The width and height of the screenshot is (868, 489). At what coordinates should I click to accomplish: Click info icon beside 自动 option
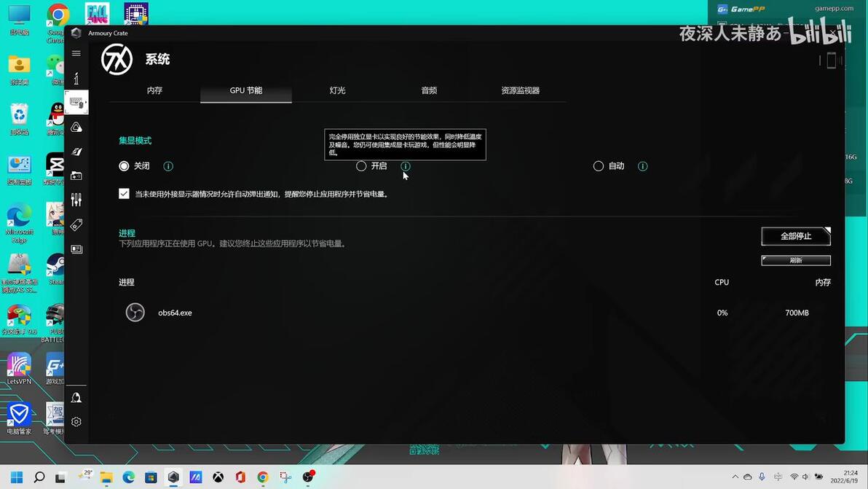coord(642,166)
